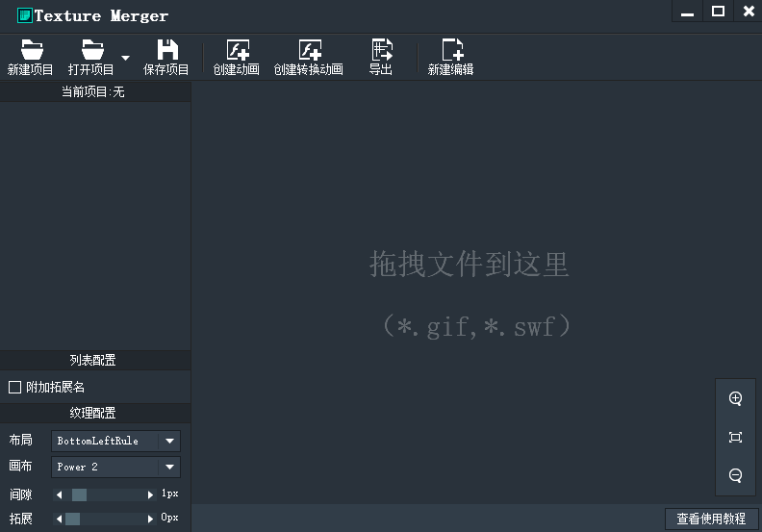Decrease 间隙 with the left arrow
762x532 pixels.
60,494
